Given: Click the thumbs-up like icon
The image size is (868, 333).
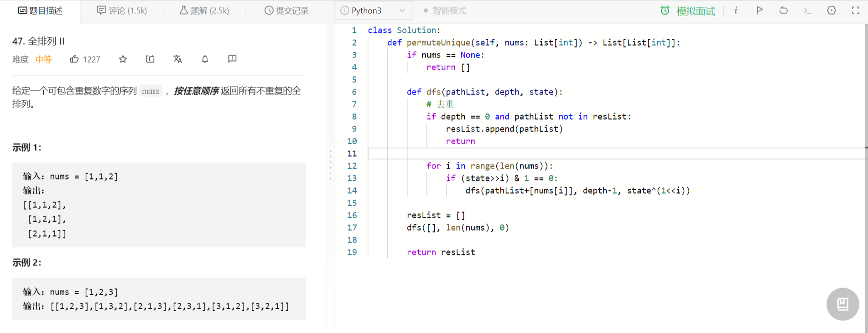Looking at the screenshot, I should coord(74,59).
